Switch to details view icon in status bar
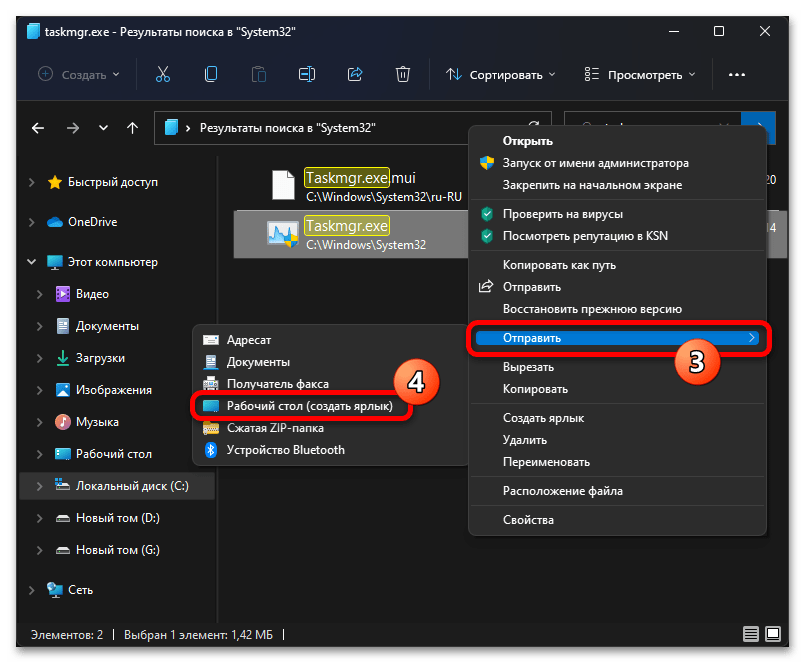The width and height of the screenshot is (805, 663). [751, 634]
